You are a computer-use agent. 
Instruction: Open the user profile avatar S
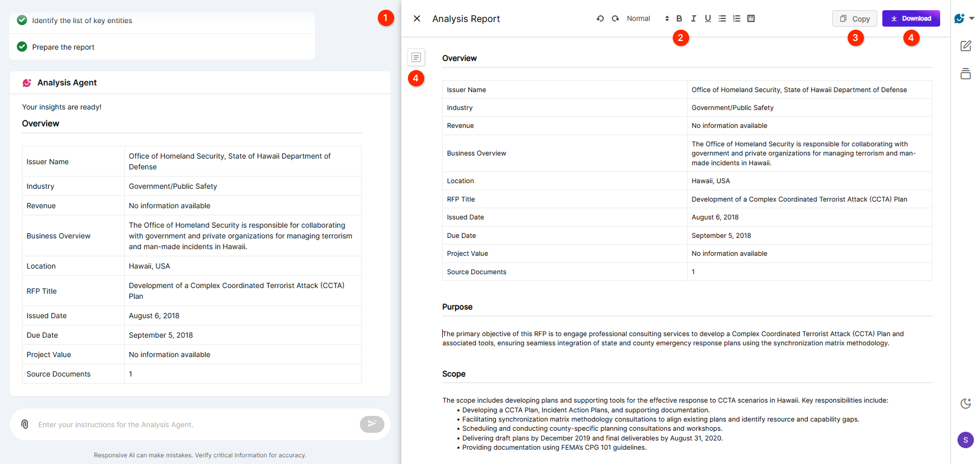965,440
